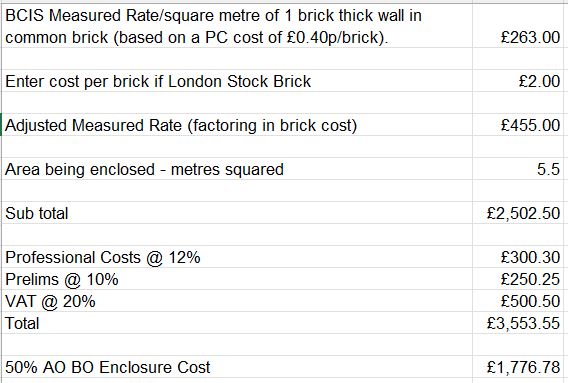Select the London Stock Brick cost label

pyautogui.click(x=237, y=81)
